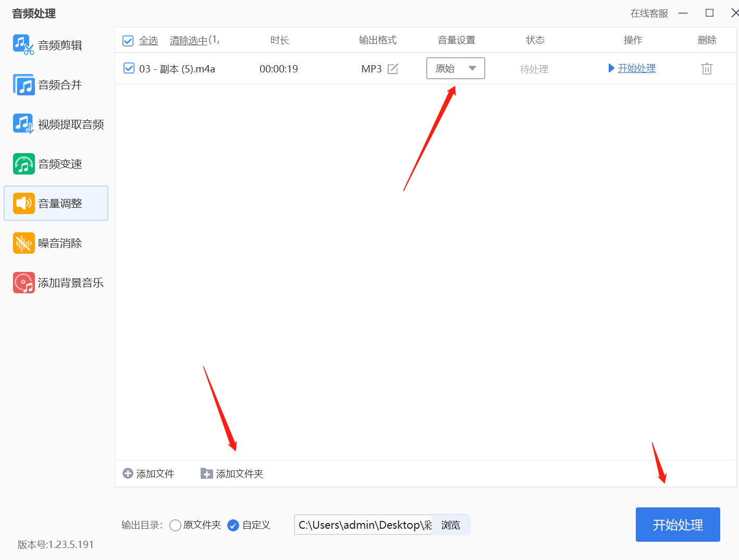Expand the volume dropdown arrow
Image resolution: width=739 pixels, height=560 pixels.
point(473,68)
